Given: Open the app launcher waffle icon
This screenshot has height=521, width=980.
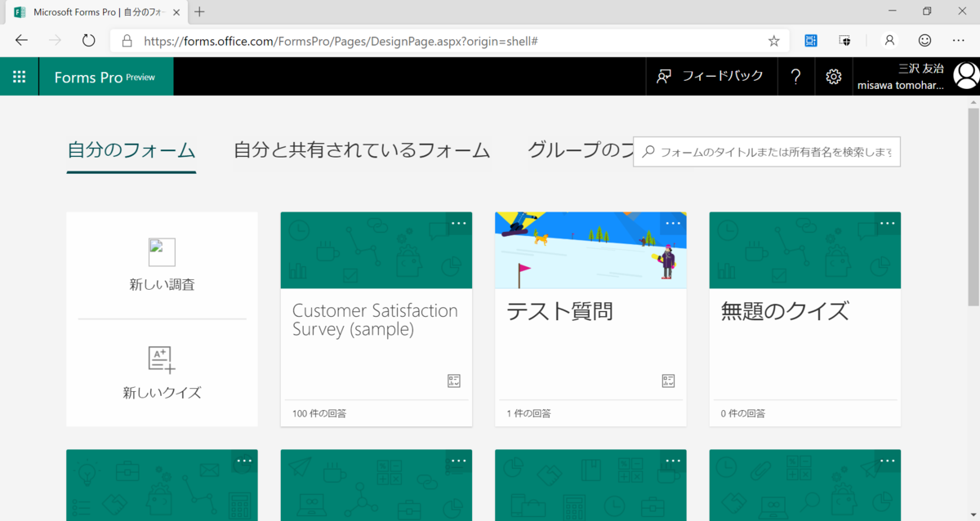Looking at the screenshot, I should (19, 77).
